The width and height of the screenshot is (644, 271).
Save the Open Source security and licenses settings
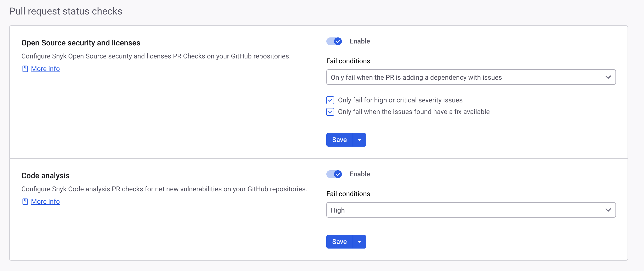click(339, 140)
